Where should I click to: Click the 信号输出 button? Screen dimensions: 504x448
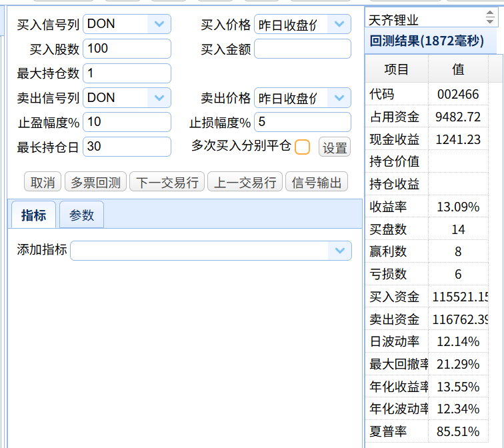click(x=317, y=182)
